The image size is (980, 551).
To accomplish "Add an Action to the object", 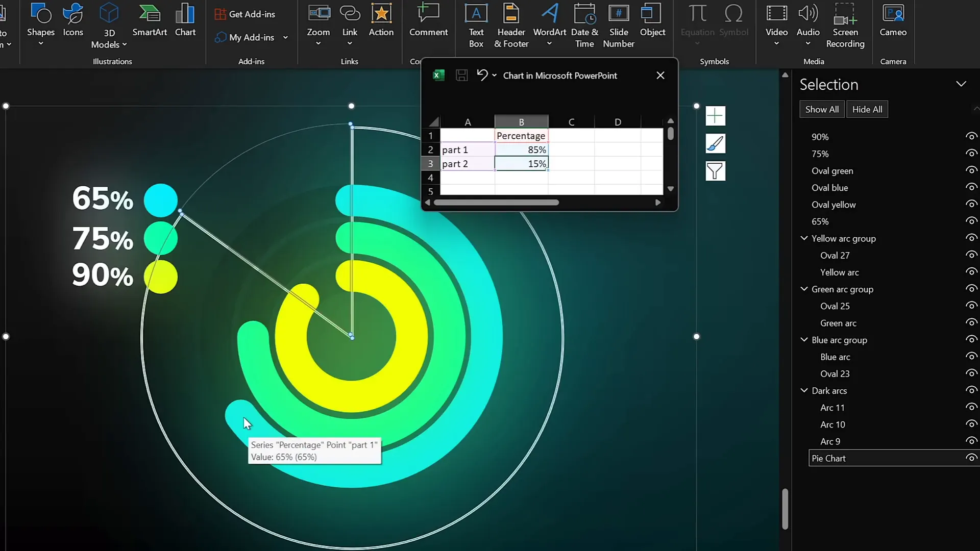I will pos(381,20).
